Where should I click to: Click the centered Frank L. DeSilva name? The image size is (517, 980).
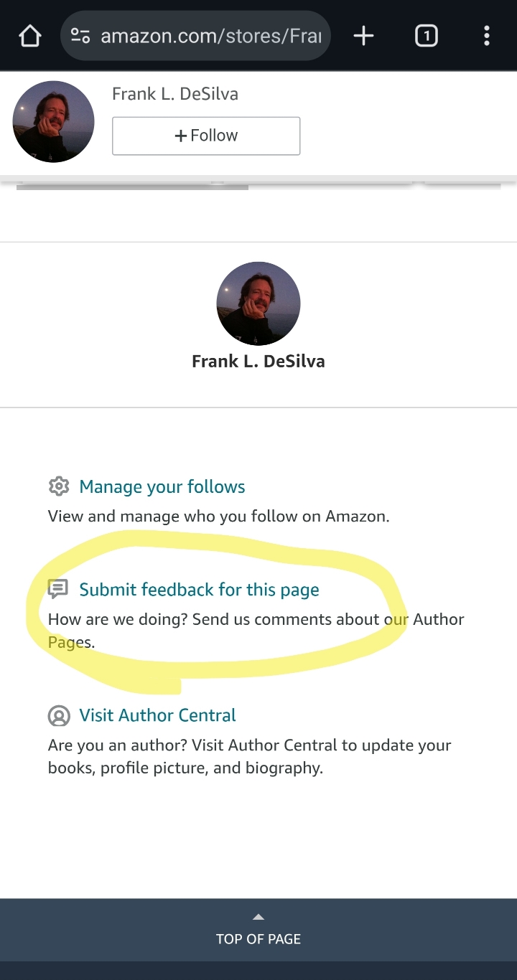258,362
